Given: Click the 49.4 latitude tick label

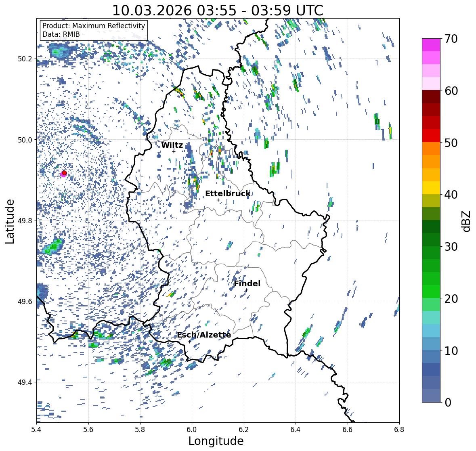Looking at the screenshot, I should [x=25, y=382].
